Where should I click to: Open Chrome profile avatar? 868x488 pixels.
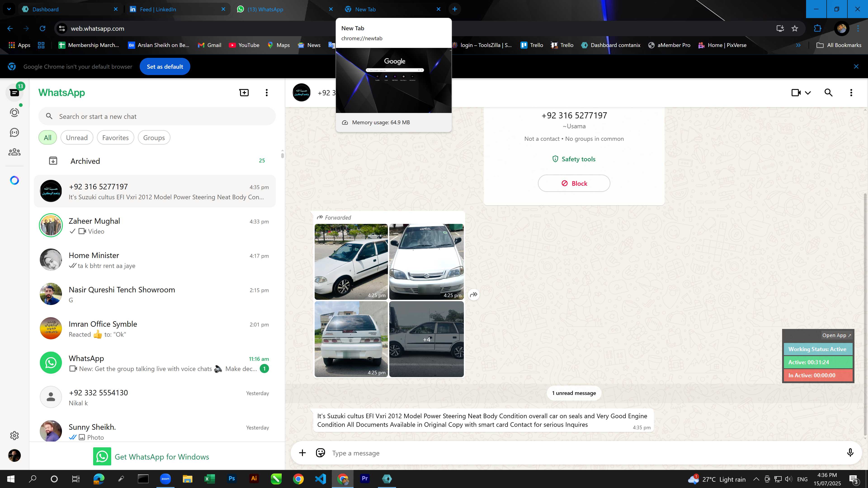click(x=841, y=29)
